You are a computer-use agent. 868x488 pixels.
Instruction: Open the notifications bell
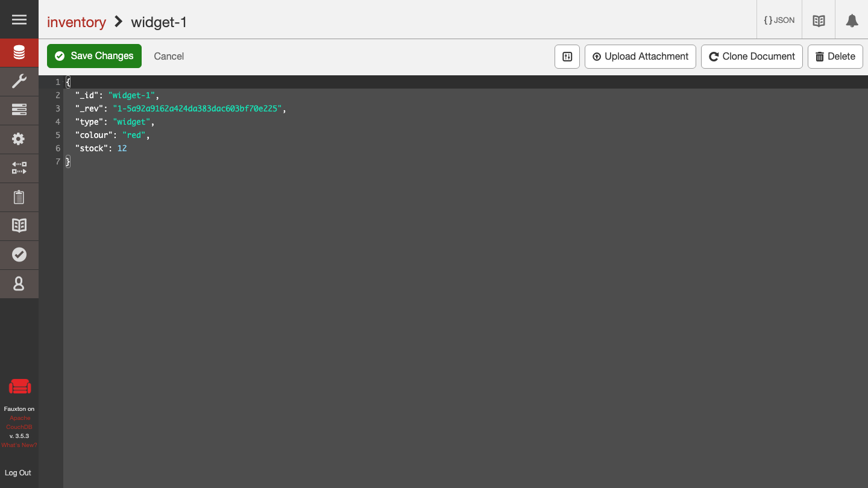[x=852, y=20]
